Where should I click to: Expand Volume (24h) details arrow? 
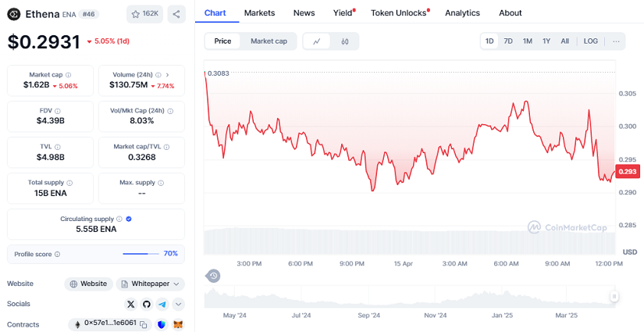tap(168, 75)
